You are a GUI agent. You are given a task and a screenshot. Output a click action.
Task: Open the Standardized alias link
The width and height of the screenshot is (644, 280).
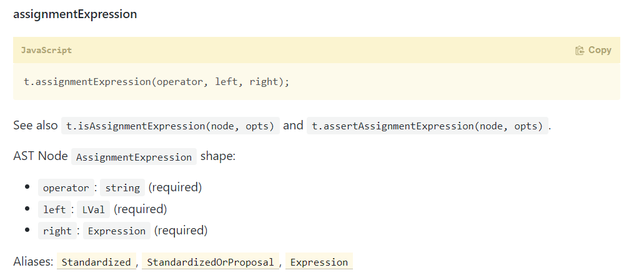pyautogui.click(x=96, y=262)
